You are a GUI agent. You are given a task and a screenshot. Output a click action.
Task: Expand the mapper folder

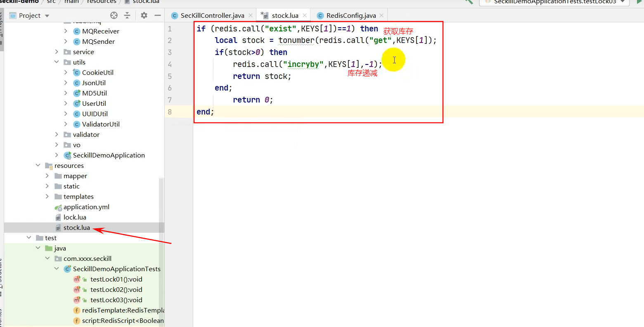point(47,176)
